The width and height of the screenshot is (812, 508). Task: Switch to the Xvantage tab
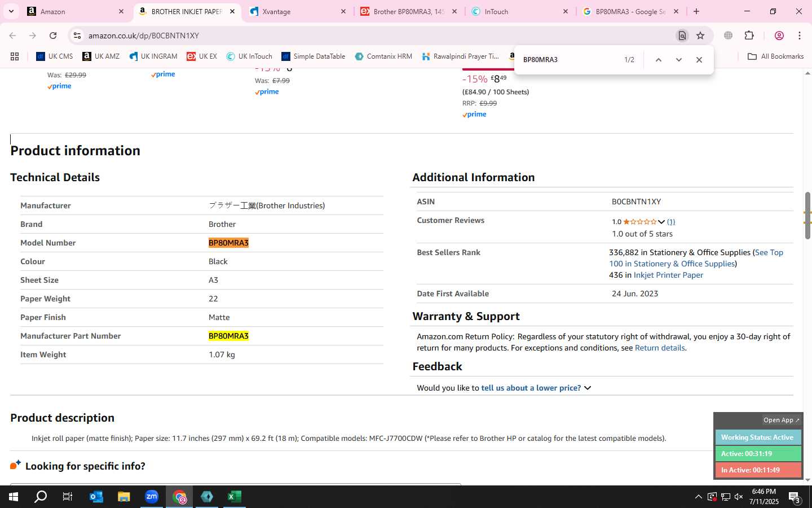click(x=299, y=11)
